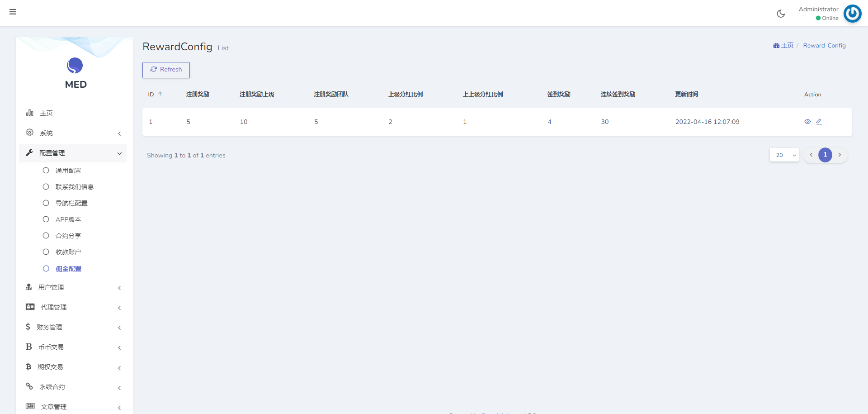This screenshot has width=868, height=414.
Task: Click the 上上级分红比例 column header
Action: pyautogui.click(x=483, y=94)
